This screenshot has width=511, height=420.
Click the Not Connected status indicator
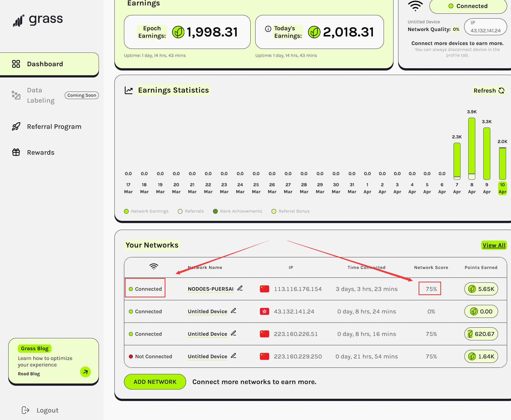150,357
